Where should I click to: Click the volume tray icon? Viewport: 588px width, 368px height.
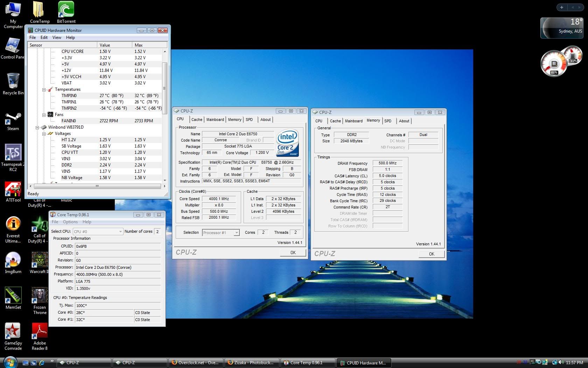(561, 362)
